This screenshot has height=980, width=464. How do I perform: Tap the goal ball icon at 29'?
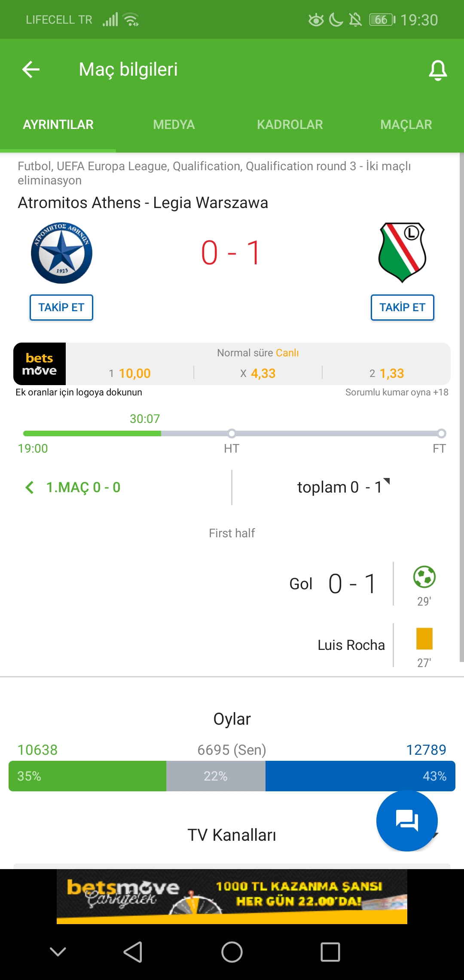424,577
